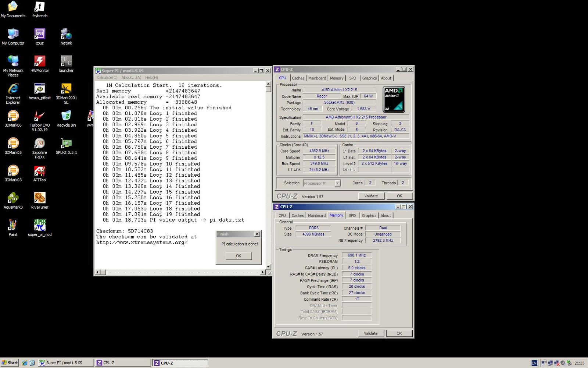Open the About...(A) menu in Super PI
Image resolution: width=588 pixels, height=368 pixels.
click(x=131, y=78)
